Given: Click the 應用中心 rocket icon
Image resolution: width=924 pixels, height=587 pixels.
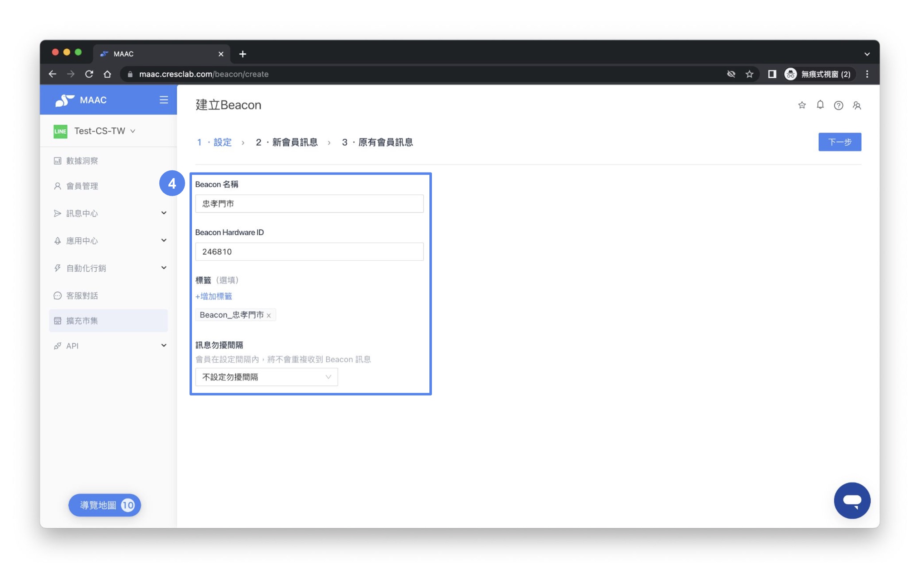Looking at the screenshot, I should pyautogui.click(x=58, y=241).
